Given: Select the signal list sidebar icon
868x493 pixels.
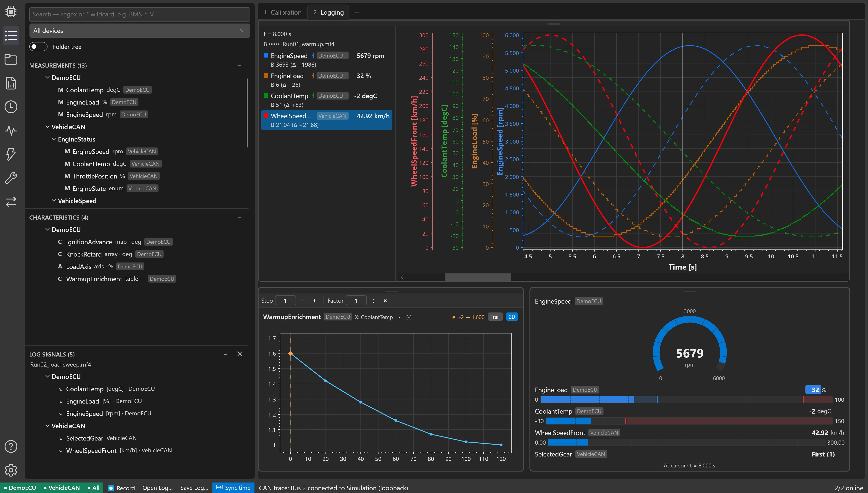Looking at the screenshot, I should click(x=11, y=36).
